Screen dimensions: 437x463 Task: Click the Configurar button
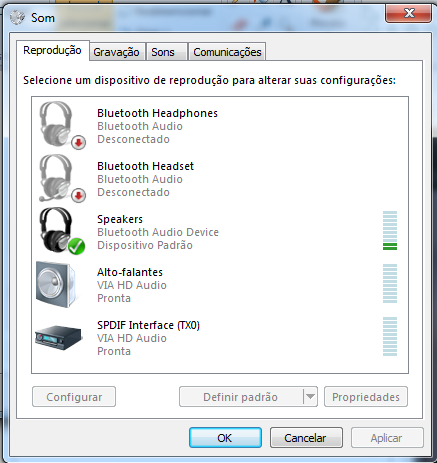click(74, 397)
